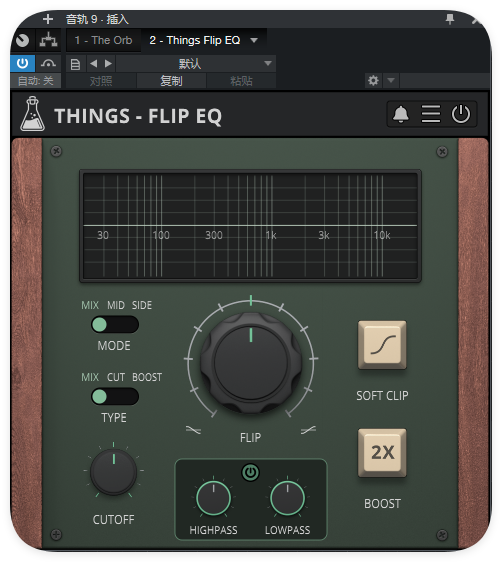Go to the previous preset with left arrow
The image size is (502, 562).
click(x=94, y=63)
